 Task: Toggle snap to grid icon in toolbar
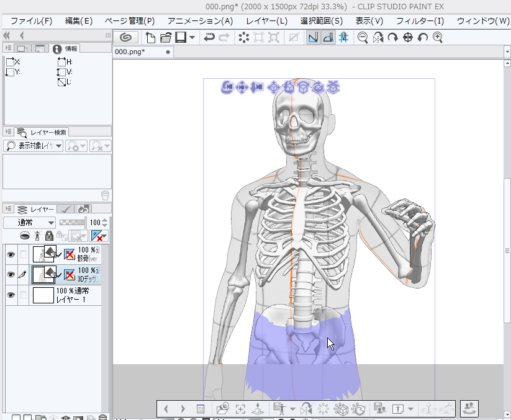click(343, 37)
